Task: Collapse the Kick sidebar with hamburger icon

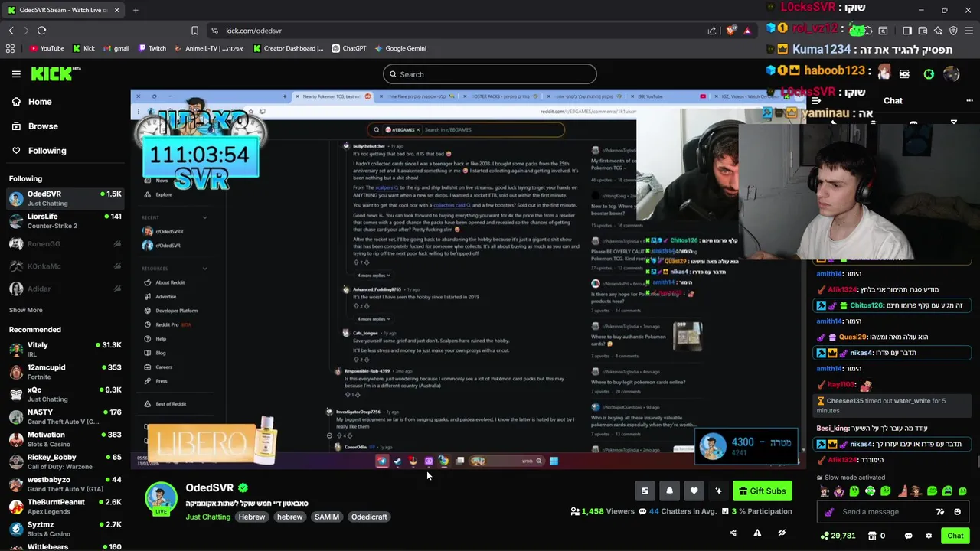Action: [16, 74]
